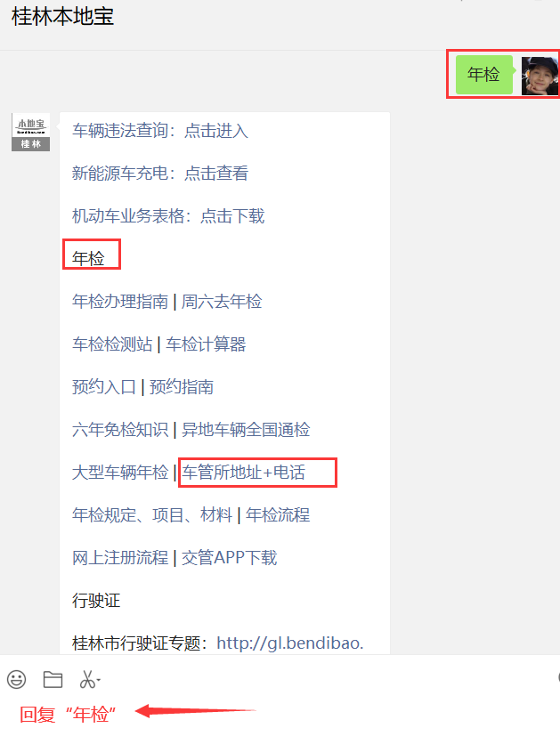Open the dropdown arrow beside scissors icon

click(x=99, y=680)
